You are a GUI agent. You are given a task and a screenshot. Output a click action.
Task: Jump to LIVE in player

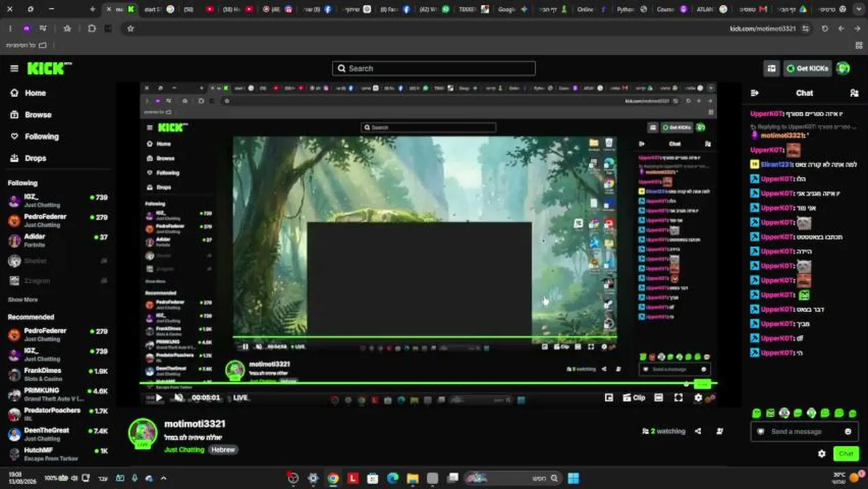click(240, 398)
